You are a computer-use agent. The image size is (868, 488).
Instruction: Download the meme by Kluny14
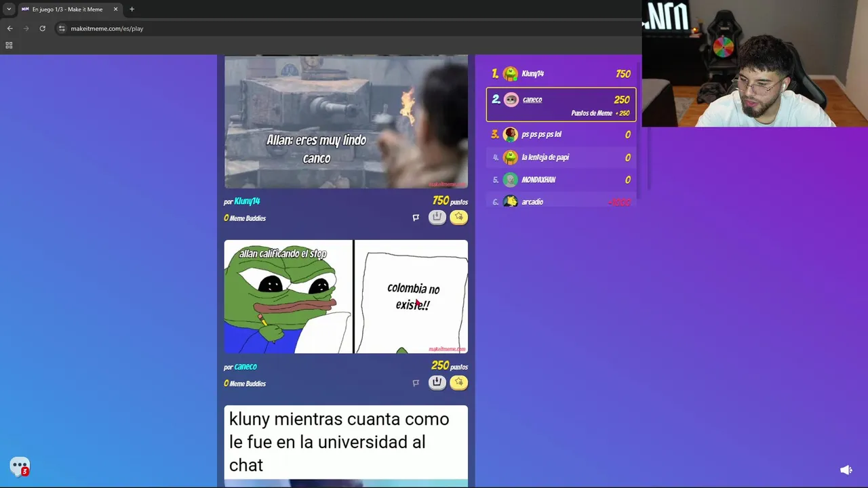[437, 217]
